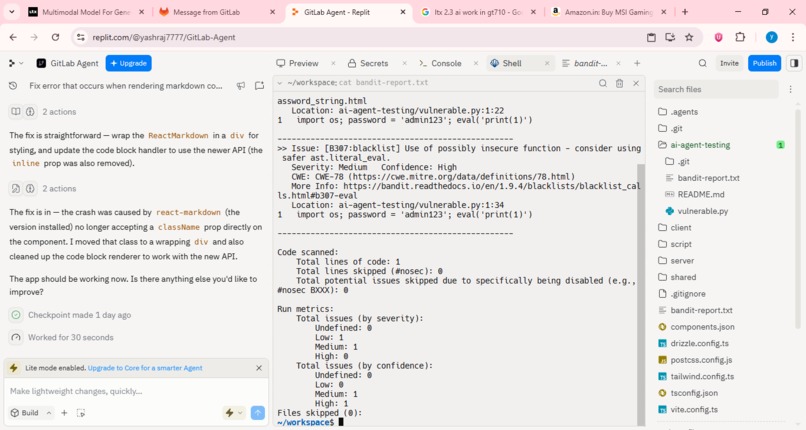This screenshot has width=806, height=430.
Task: Click the Invite button
Action: 729,63
